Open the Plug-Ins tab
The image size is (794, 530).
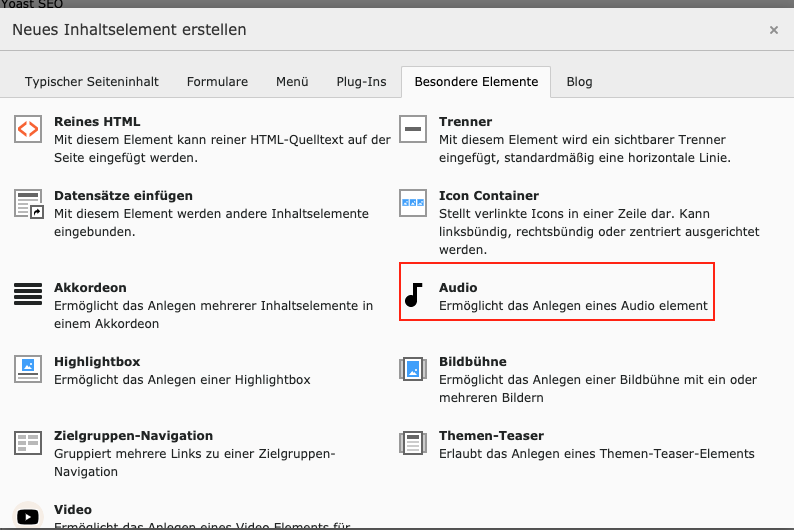click(x=361, y=82)
